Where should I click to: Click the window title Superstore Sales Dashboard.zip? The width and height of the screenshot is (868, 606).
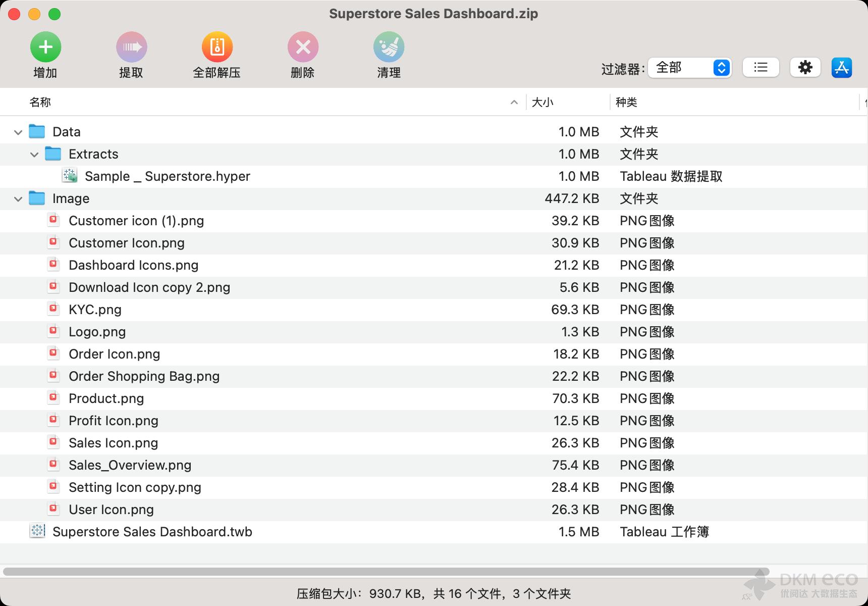433,14
